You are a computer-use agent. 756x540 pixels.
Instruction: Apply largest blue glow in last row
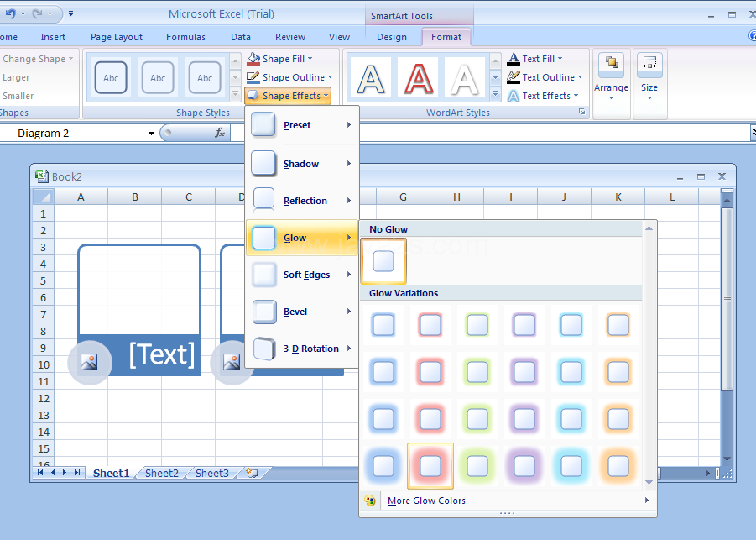(383, 466)
